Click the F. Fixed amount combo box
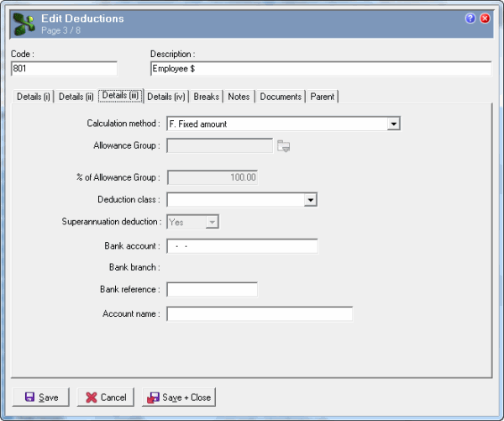 click(x=283, y=124)
